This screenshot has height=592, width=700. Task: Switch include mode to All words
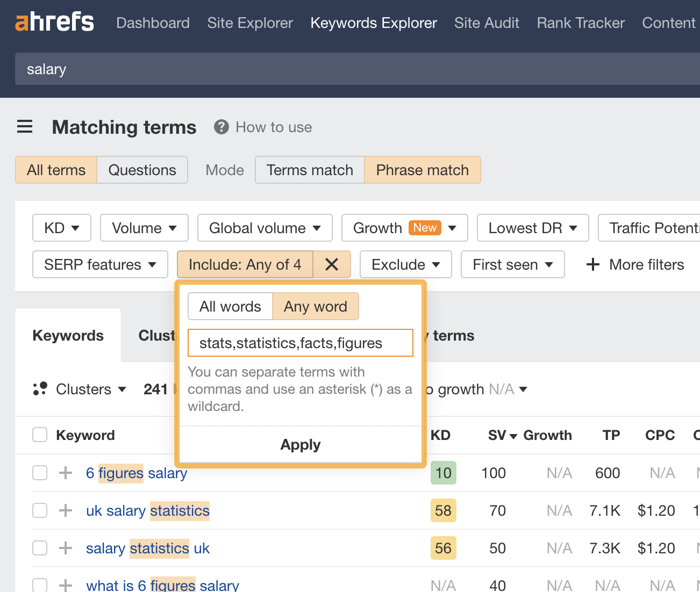click(230, 306)
